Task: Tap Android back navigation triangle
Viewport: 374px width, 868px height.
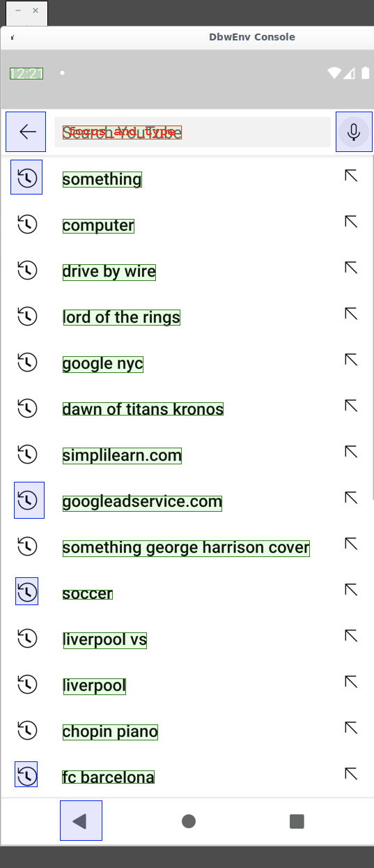Action: tap(81, 821)
